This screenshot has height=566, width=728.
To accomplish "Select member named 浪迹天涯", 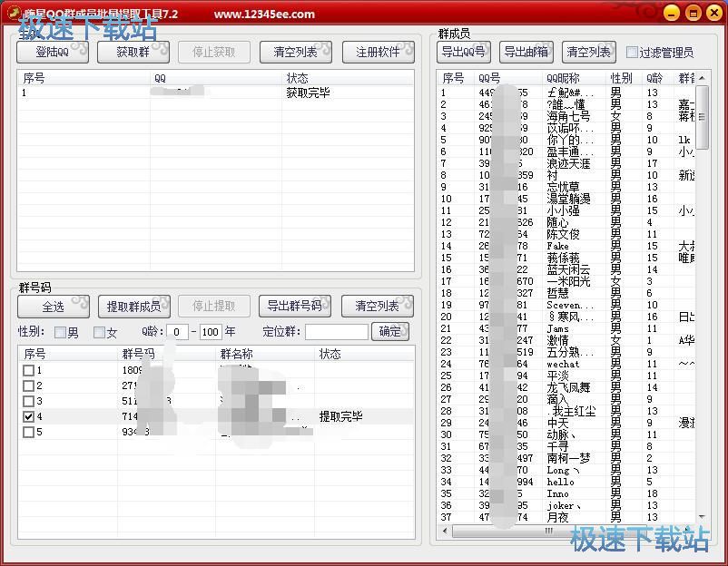I will [x=568, y=163].
